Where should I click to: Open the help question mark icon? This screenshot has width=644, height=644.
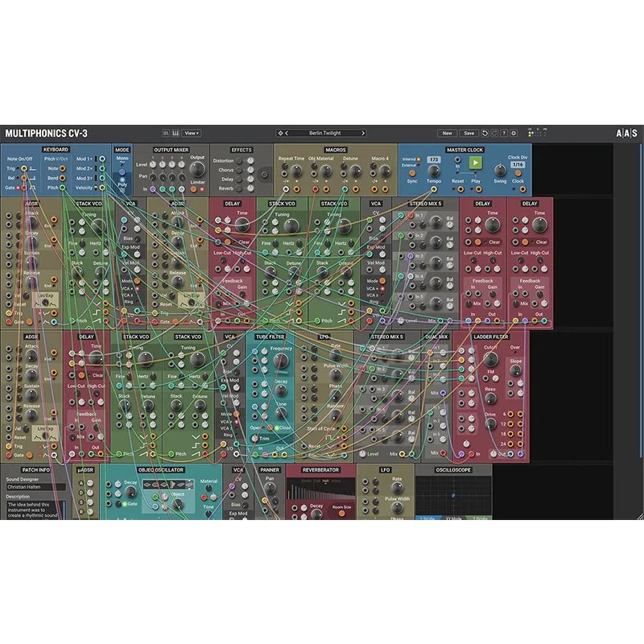(504, 133)
